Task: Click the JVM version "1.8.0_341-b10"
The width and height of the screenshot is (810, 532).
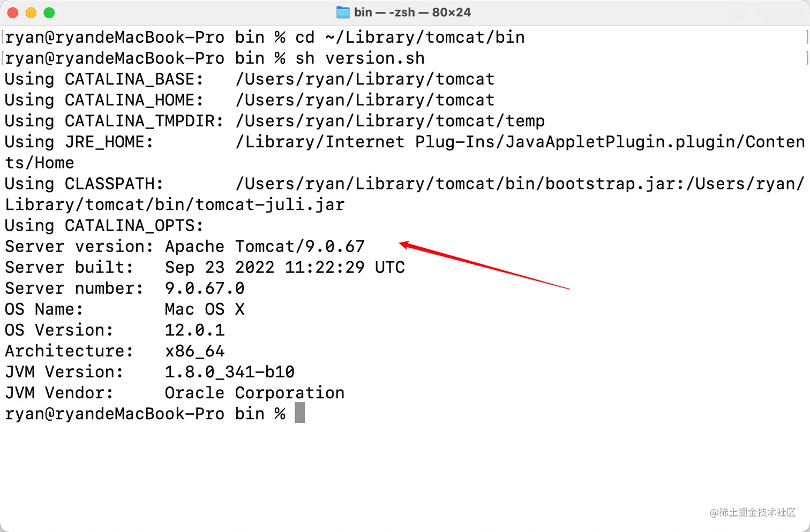Action: [229, 371]
